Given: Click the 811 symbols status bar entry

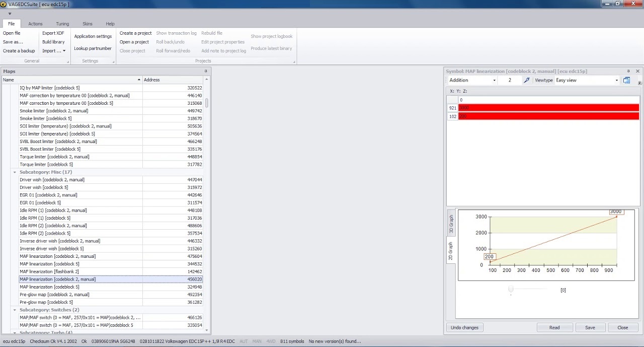Looking at the screenshot, I should point(292,341).
